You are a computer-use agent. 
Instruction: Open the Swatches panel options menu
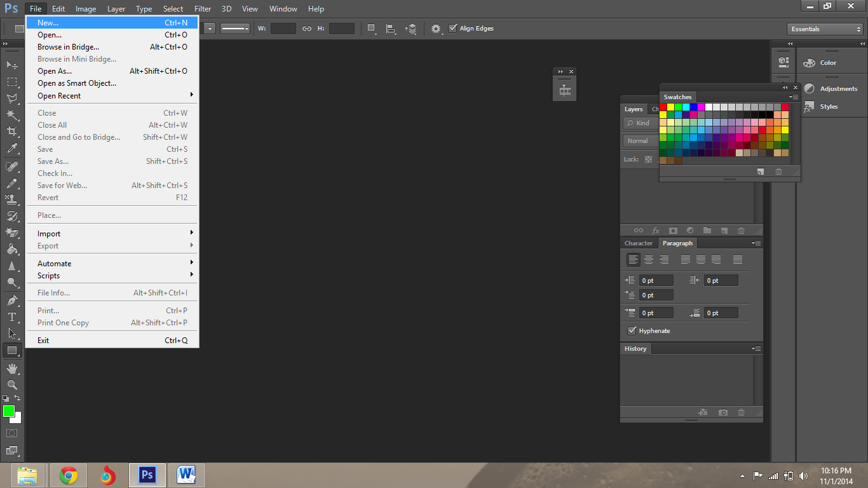point(794,97)
